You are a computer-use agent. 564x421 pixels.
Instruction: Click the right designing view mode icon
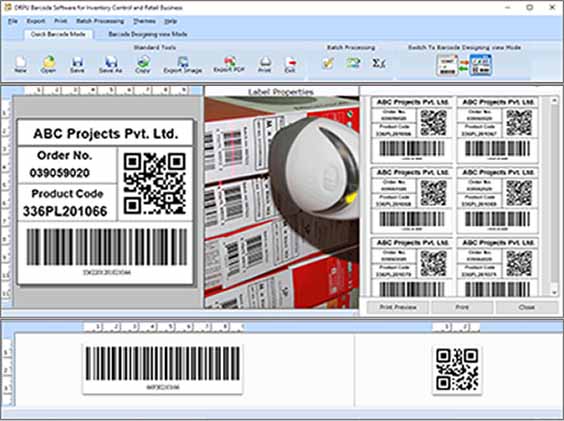tap(481, 65)
